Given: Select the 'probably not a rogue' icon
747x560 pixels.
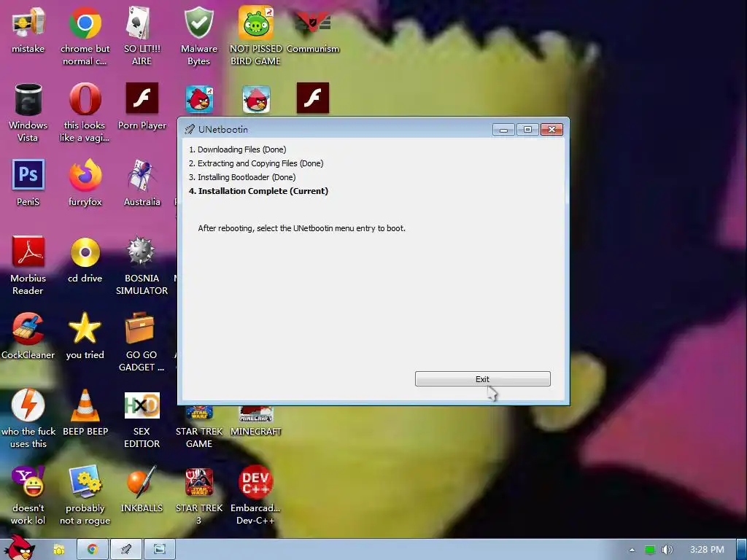Looking at the screenshot, I should [x=85, y=496].
